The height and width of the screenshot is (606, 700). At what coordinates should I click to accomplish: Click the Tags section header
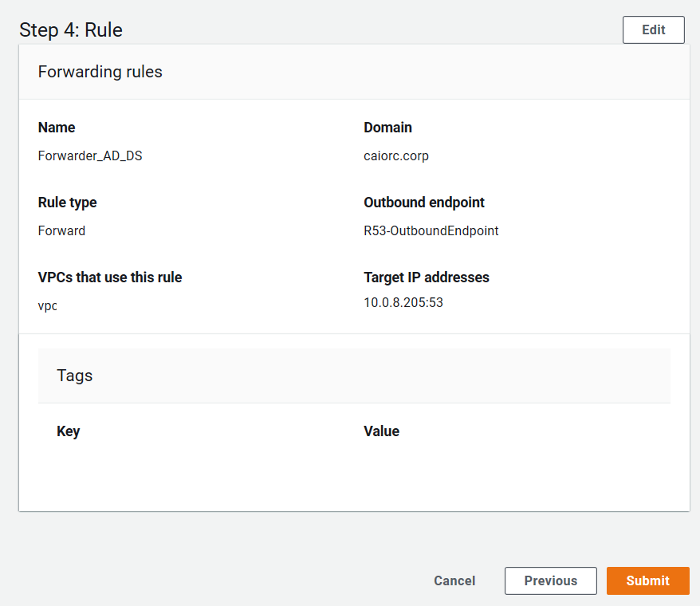pyautogui.click(x=75, y=376)
